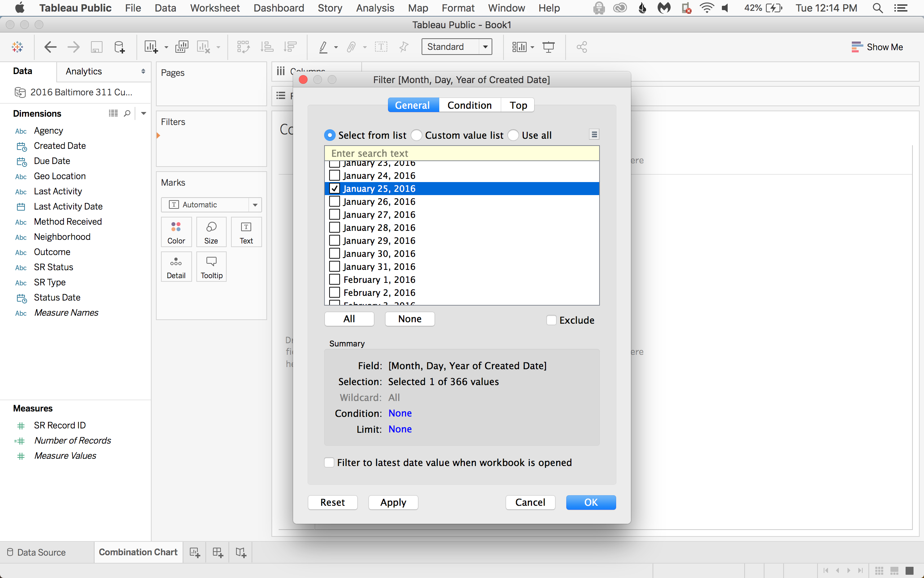
Task: Open the Detail marks card
Action: coord(176,267)
